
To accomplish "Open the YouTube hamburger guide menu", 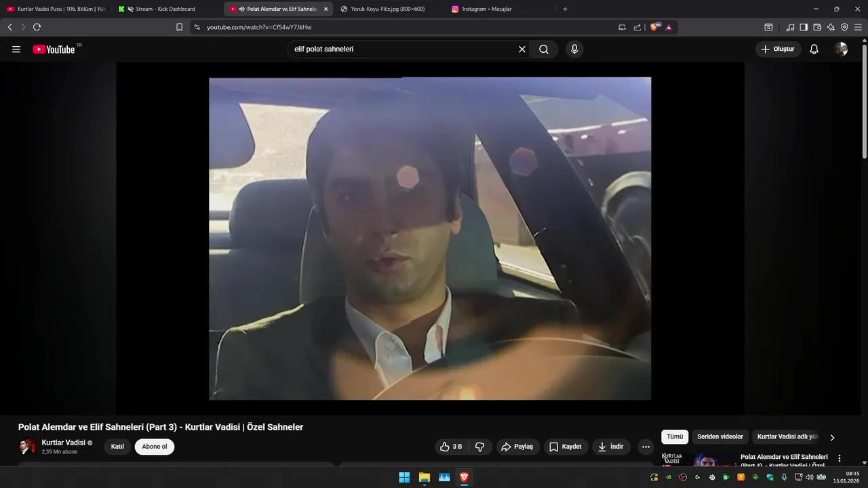I will pyautogui.click(x=16, y=49).
